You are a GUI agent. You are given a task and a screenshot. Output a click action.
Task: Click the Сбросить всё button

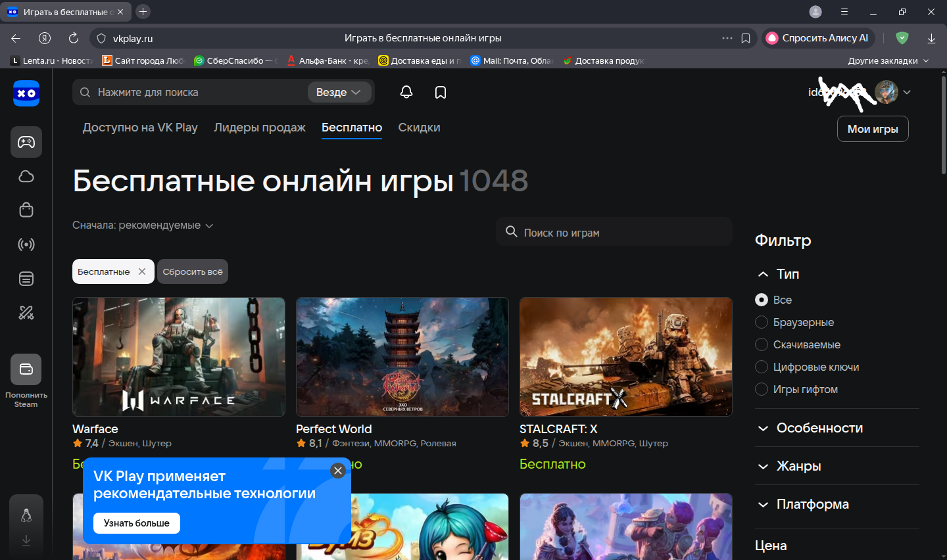tap(193, 271)
